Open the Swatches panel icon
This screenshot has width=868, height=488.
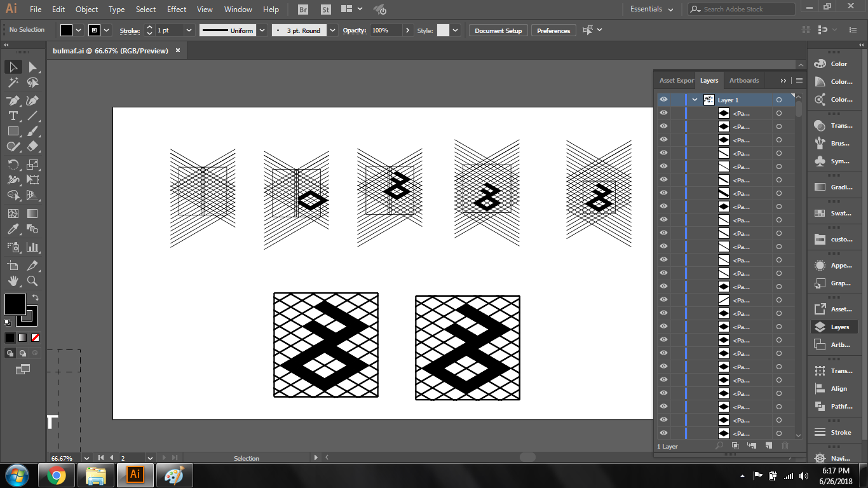point(832,213)
